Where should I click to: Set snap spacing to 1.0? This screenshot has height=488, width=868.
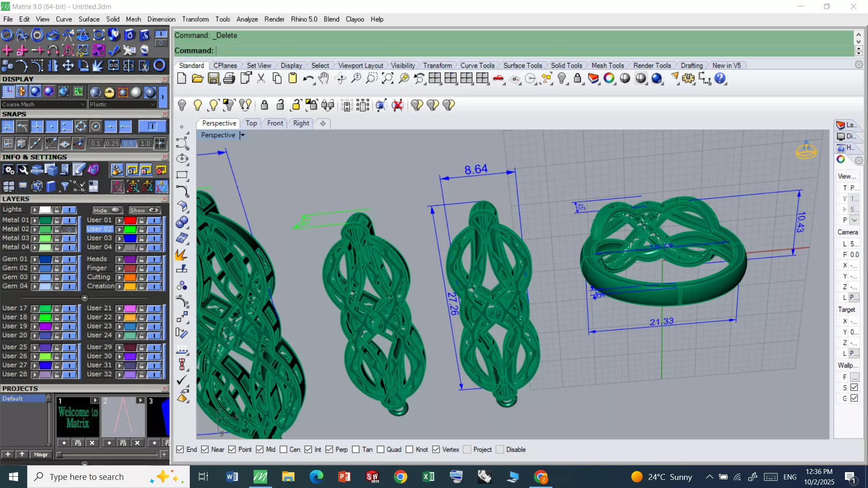(x=145, y=144)
